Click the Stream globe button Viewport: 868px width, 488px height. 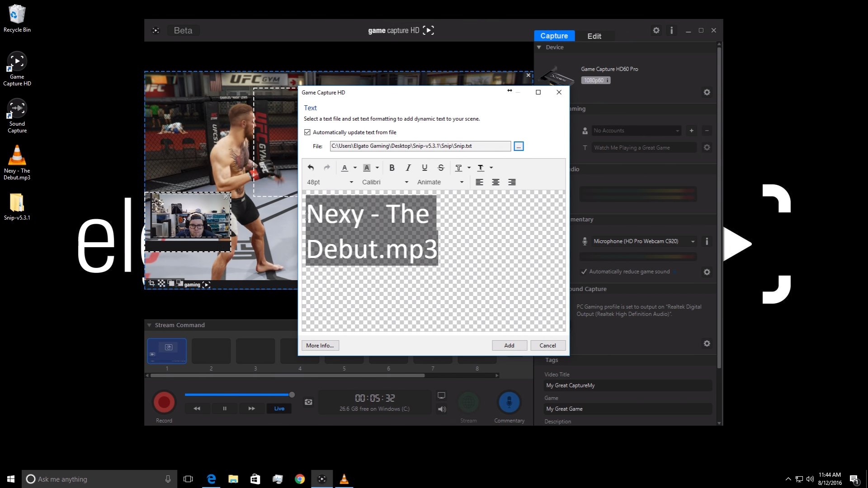coord(468,402)
